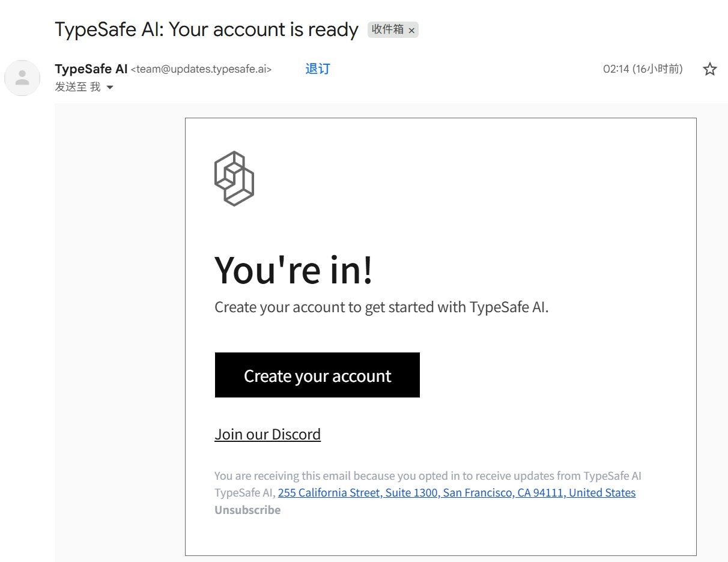
Task: Click the sender address team@updates.typesafe.ai
Action: [201, 70]
